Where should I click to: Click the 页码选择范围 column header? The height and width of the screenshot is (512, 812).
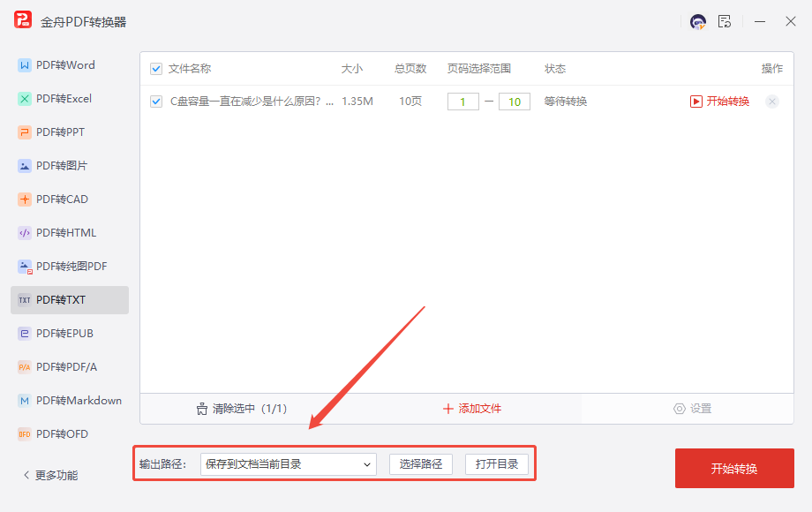click(x=479, y=69)
